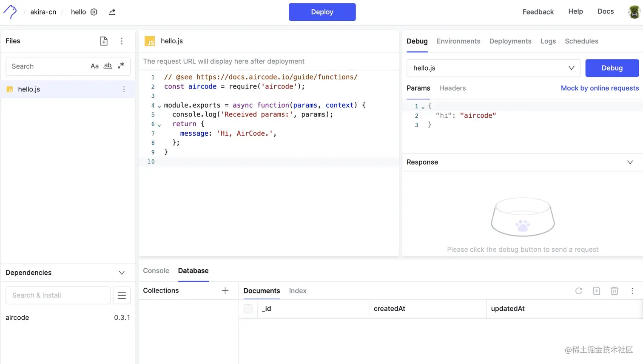Viewport: 643px width, 364px height.
Task: Collapse the Response section
Action: click(x=630, y=162)
